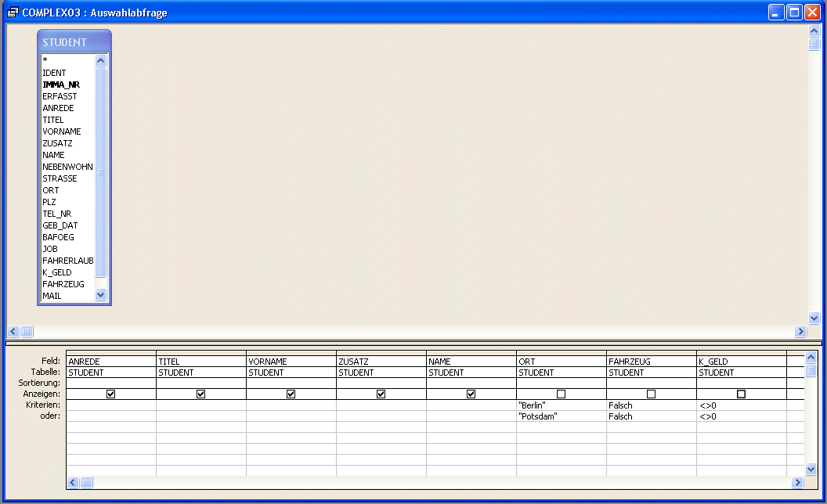Click the STUDENT table header
This screenshot has width=827, height=504.
[74, 42]
